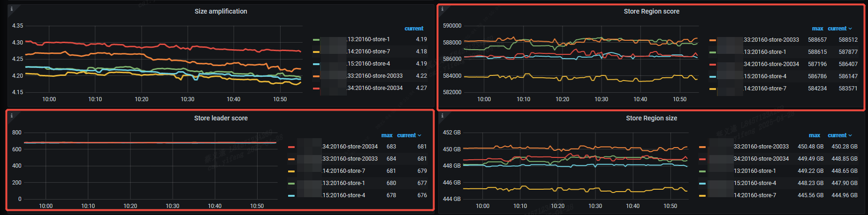This screenshot has height=215, width=868.
Task: Sort Store leader score legend by max
Action: (x=387, y=135)
